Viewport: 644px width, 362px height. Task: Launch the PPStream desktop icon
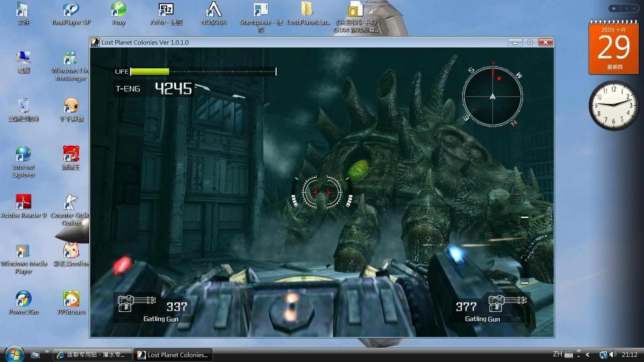(x=71, y=303)
